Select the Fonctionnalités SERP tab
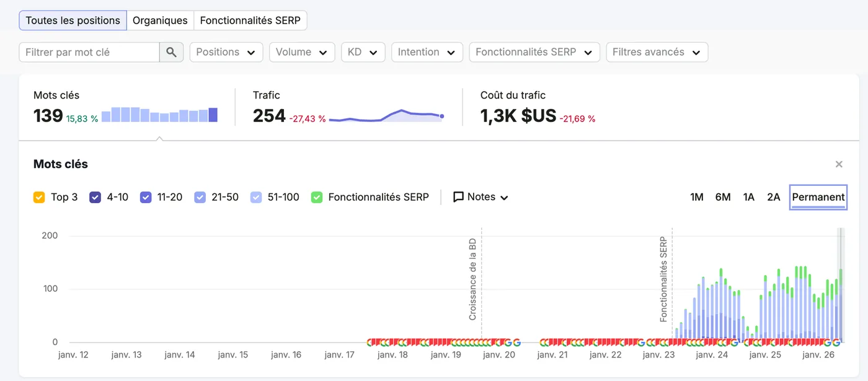This screenshot has height=381, width=868. click(x=250, y=20)
